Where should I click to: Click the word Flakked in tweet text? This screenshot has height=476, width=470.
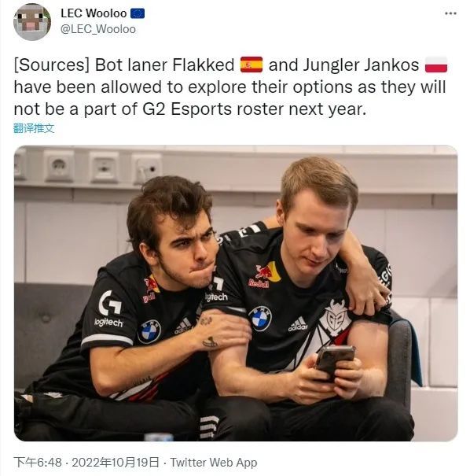coord(204,65)
